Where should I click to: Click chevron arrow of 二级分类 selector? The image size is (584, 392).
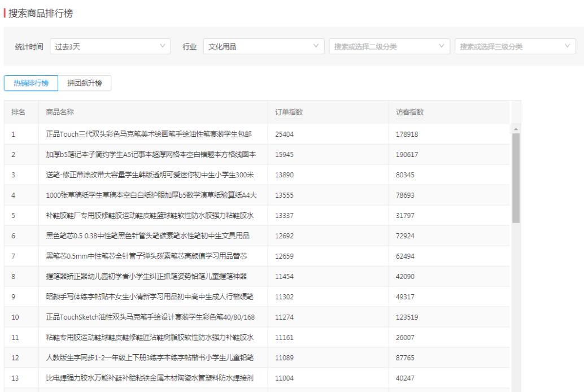[x=442, y=46]
